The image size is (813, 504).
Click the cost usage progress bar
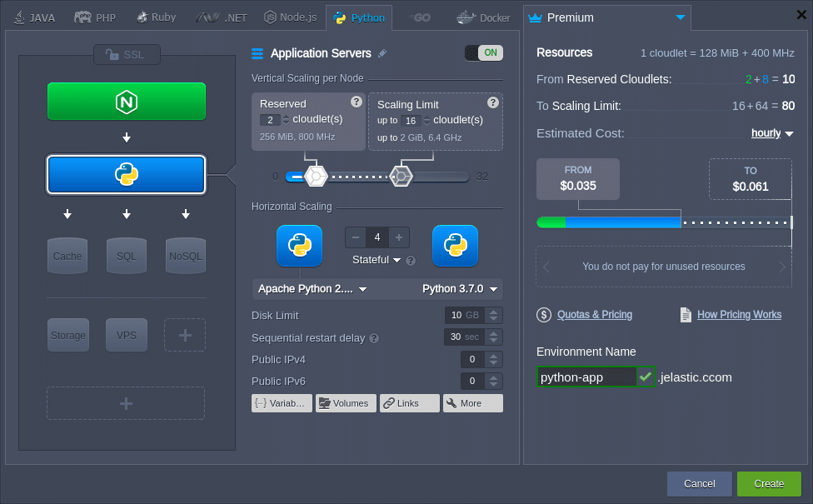click(664, 222)
